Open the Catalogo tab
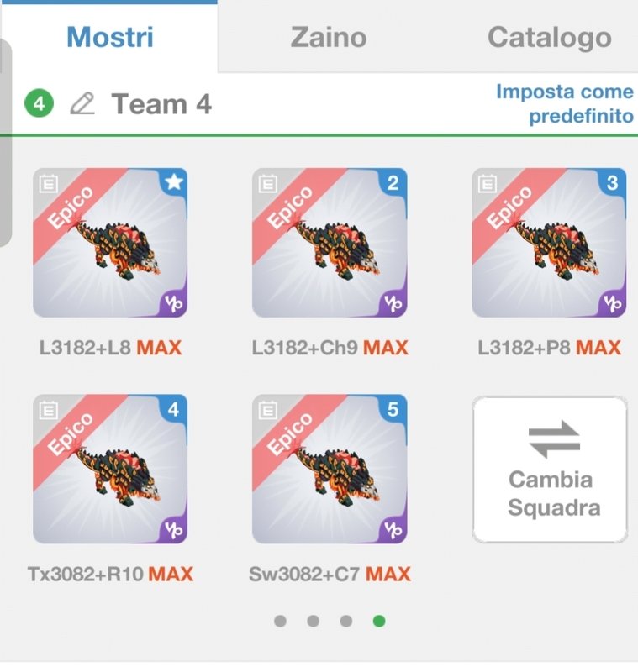Viewport: 638px width, 672px height. tap(550, 38)
